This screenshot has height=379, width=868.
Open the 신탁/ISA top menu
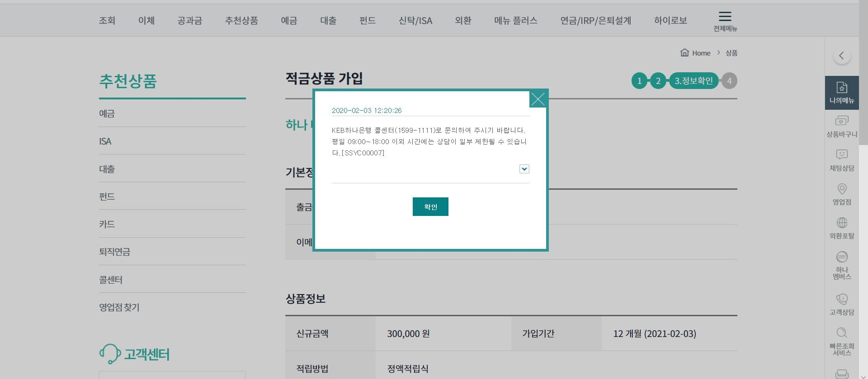point(415,20)
